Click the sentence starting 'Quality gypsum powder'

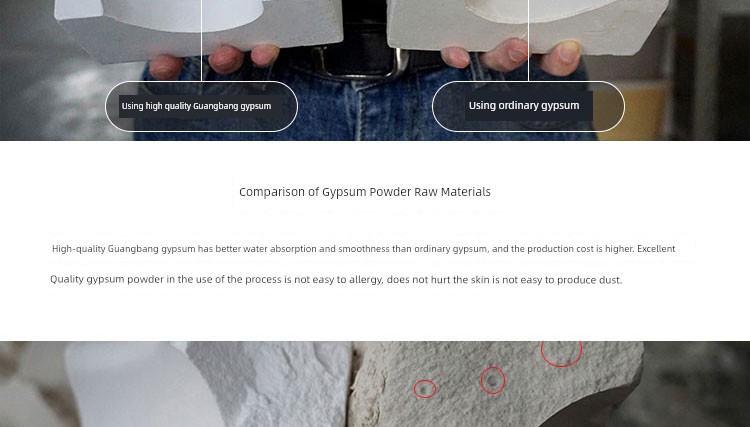click(x=336, y=279)
